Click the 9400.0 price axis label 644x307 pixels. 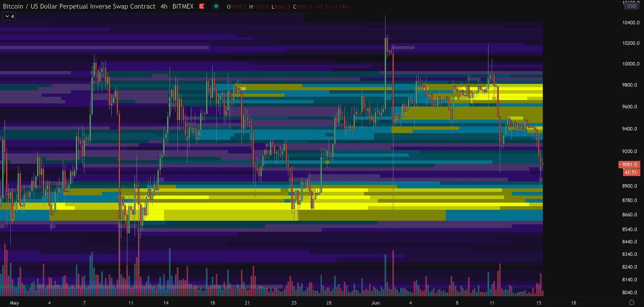tap(630, 129)
